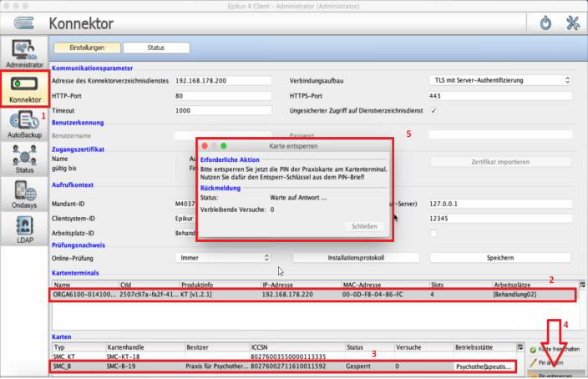Screen dimensions: 588x379
Task: Click IP-Adresse cell 192.168.178.220
Action: pyautogui.click(x=287, y=295)
